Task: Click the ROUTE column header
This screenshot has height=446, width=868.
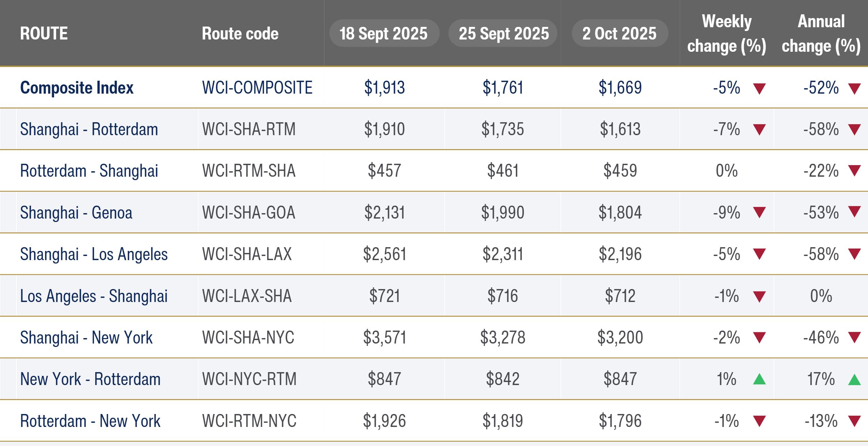Action: (x=44, y=33)
